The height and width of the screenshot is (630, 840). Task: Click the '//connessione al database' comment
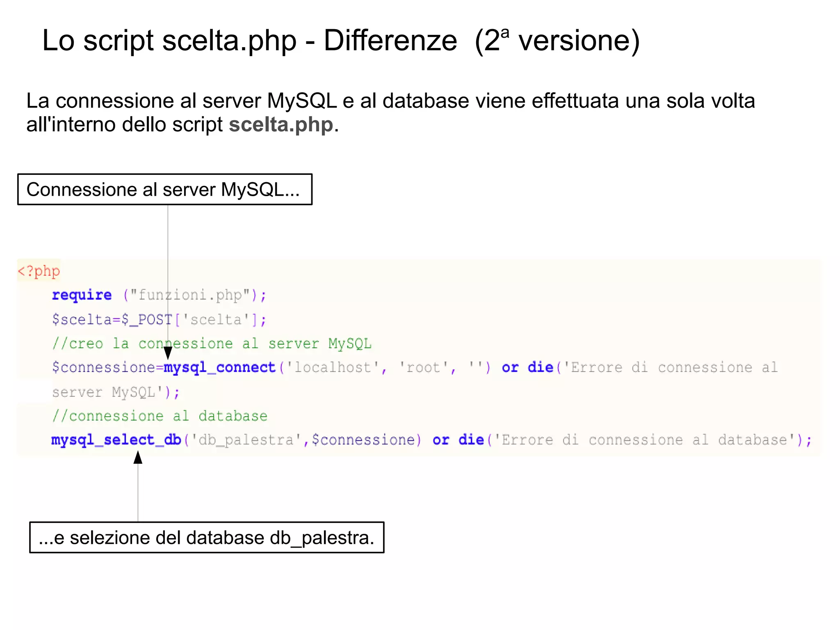(160, 416)
